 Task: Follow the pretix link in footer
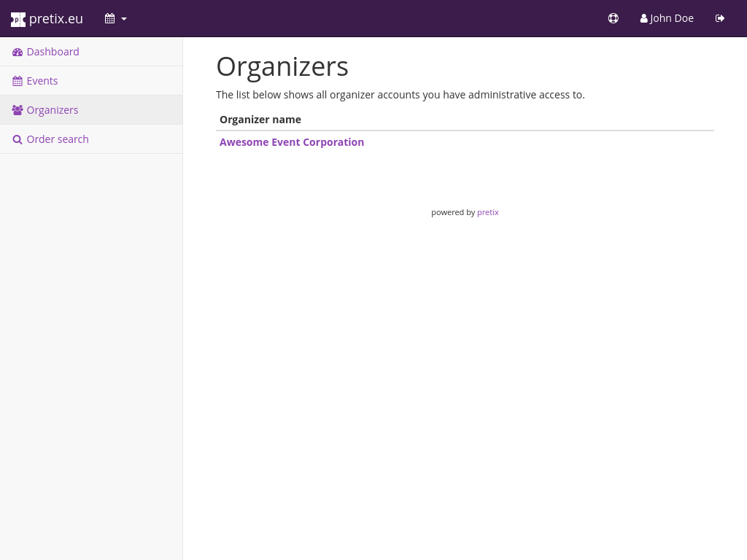click(488, 212)
